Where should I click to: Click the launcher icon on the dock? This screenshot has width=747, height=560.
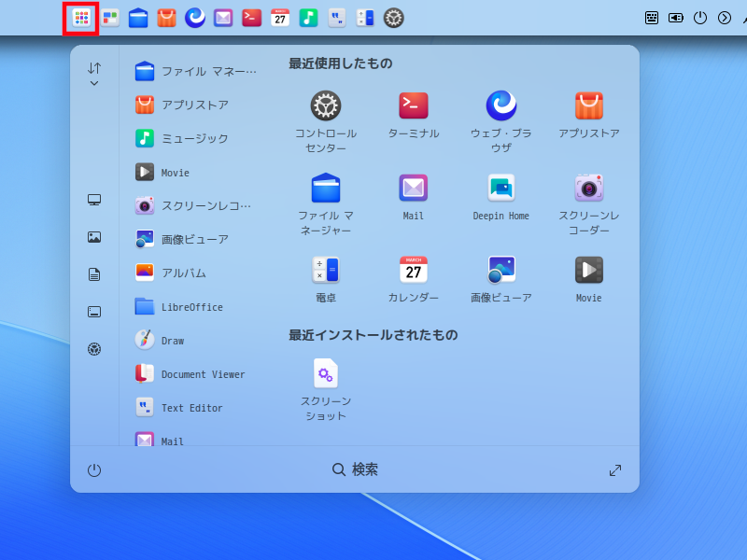click(81, 18)
